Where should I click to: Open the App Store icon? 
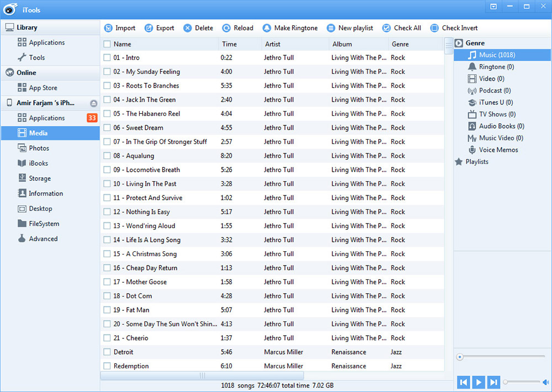(x=22, y=87)
